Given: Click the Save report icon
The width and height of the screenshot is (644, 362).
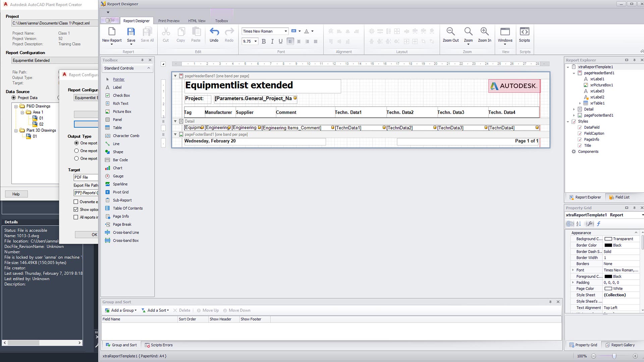Looking at the screenshot, I should pos(131,32).
